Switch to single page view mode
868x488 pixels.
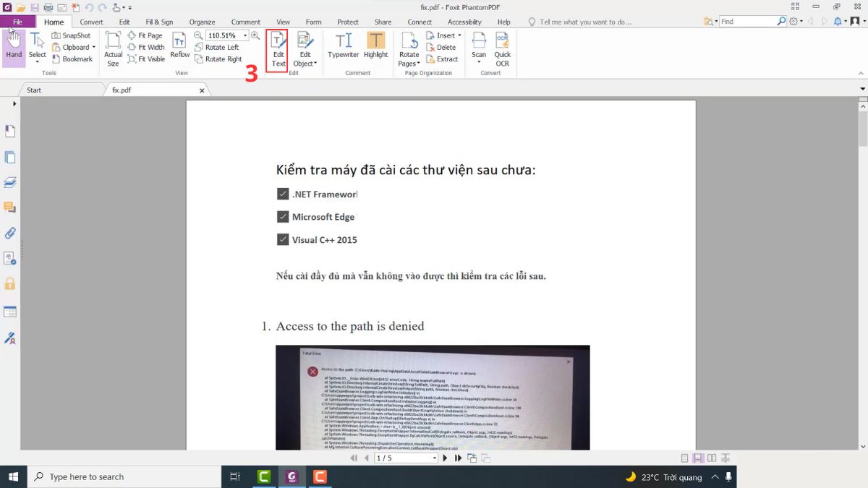tap(684, 458)
